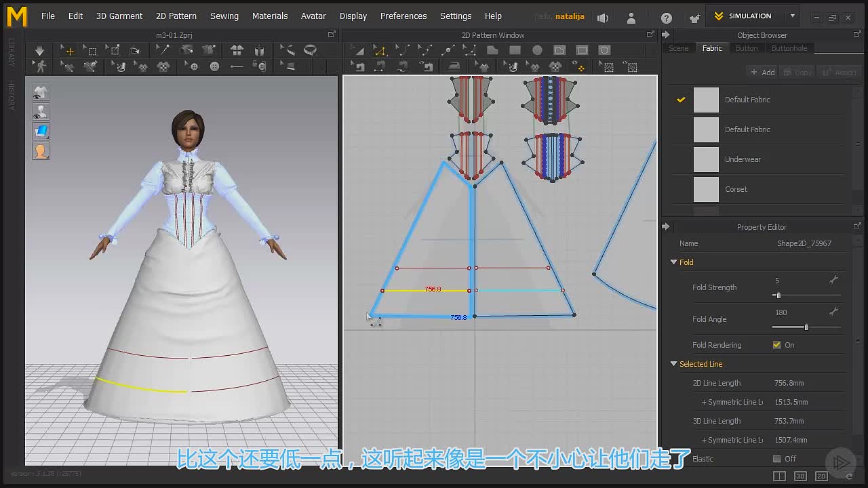868x488 pixels.
Task: Open the help question mark icon
Action: [x=667, y=18]
